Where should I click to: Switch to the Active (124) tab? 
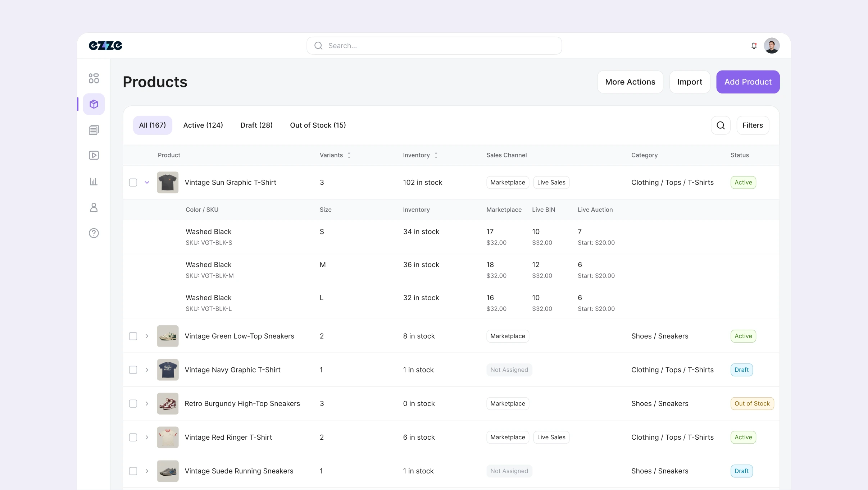click(203, 125)
